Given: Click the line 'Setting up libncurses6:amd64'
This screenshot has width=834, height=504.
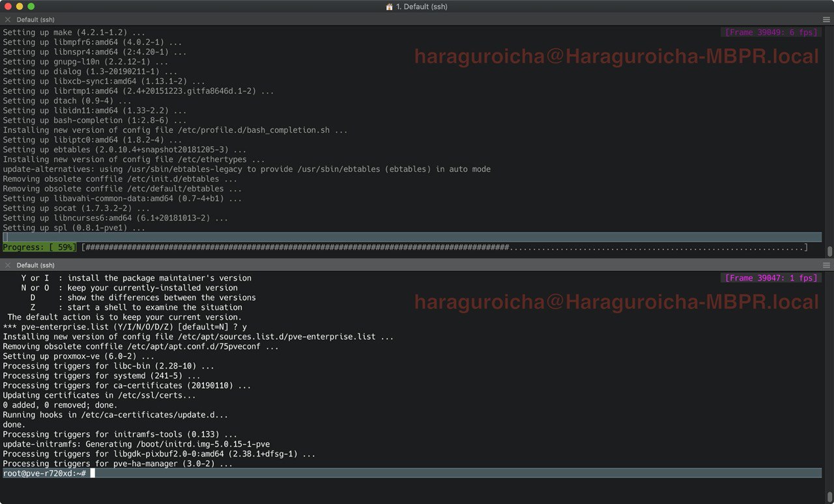Looking at the screenshot, I should (116, 217).
